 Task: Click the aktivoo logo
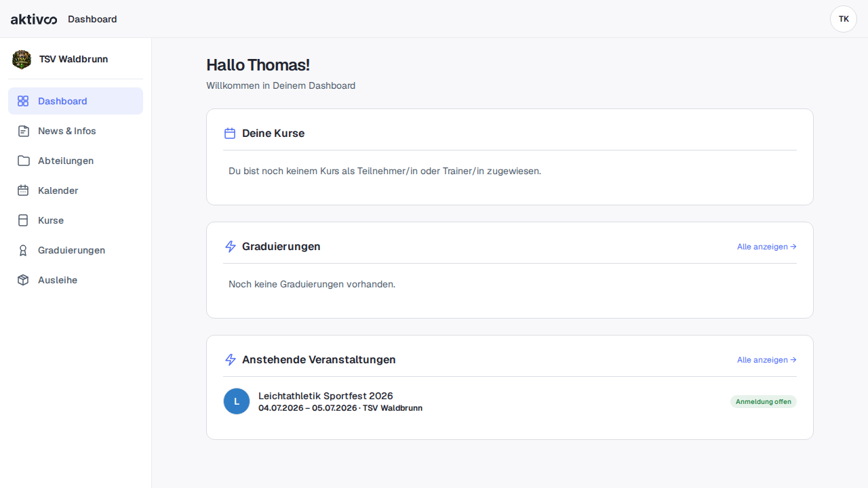pos(34,20)
